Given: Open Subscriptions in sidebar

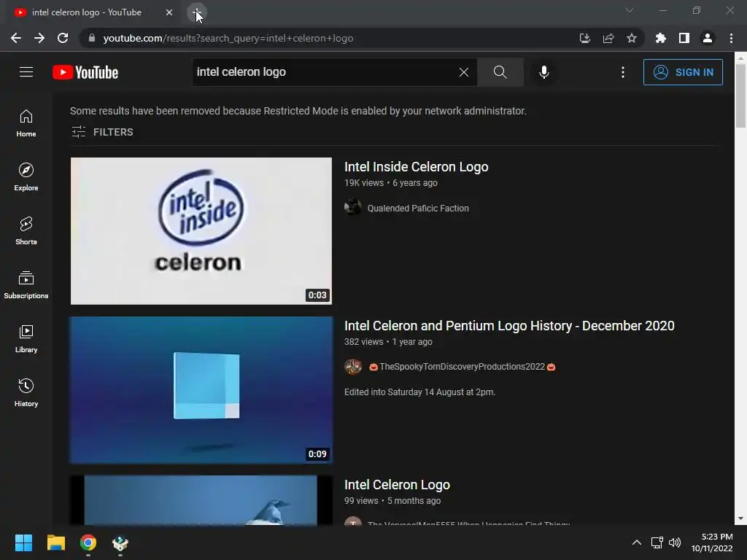Looking at the screenshot, I should click(26, 285).
